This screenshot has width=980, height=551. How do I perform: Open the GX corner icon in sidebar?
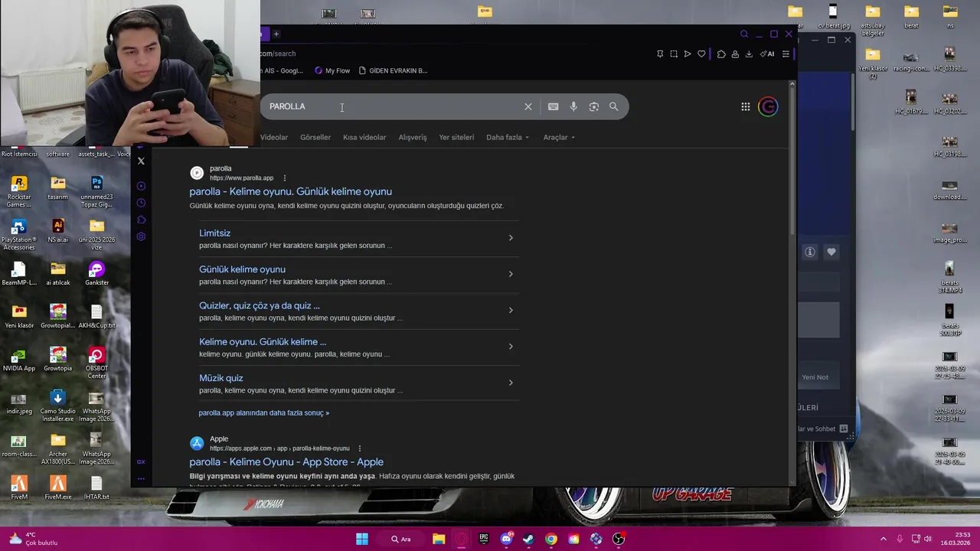click(141, 461)
